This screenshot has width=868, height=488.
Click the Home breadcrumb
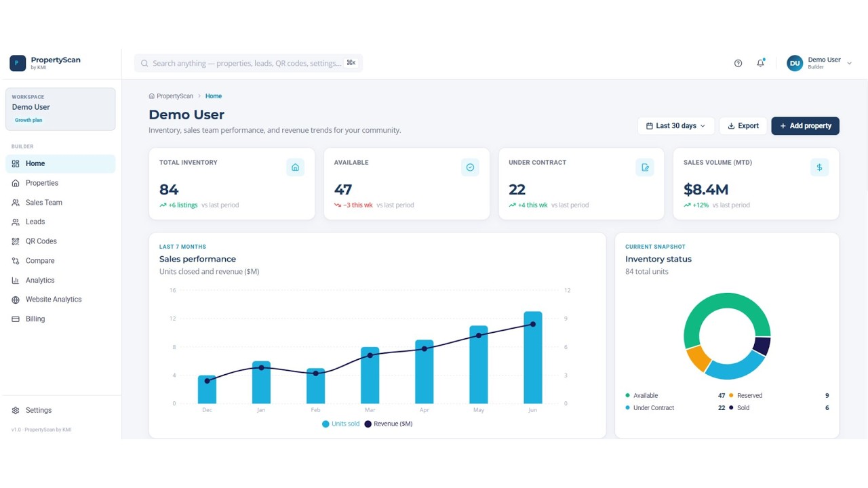214,96
